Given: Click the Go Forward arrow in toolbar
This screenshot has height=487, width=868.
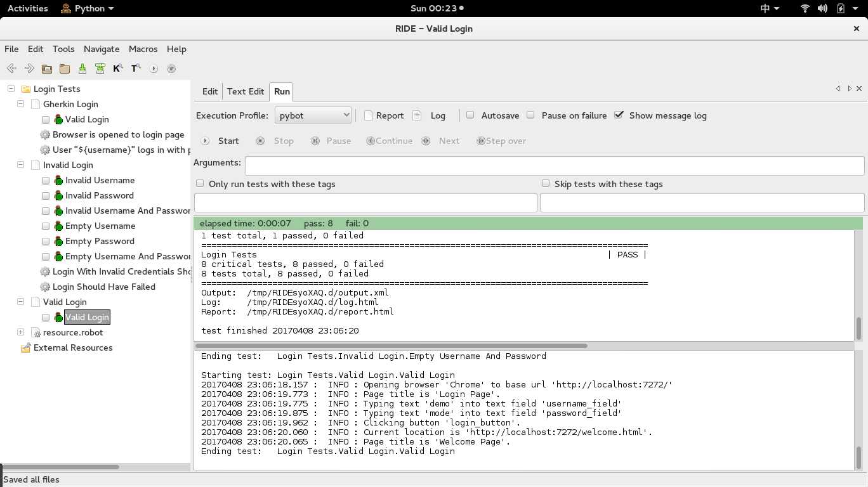Looking at the screenshot, I should point(29,68).
